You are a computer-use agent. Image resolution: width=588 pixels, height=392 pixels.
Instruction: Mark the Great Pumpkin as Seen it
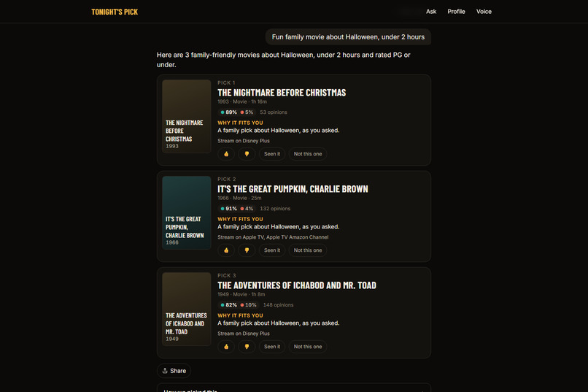click(x=272, y=250)
